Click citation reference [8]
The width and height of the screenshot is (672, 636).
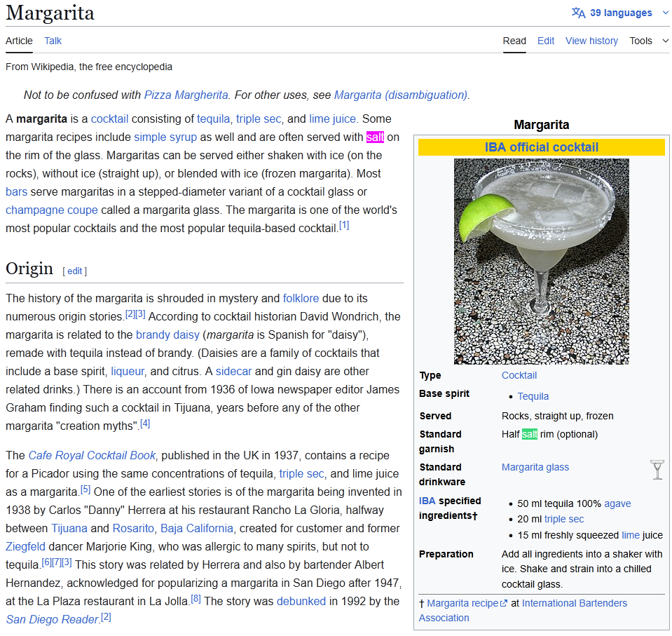tap(196, 598)
